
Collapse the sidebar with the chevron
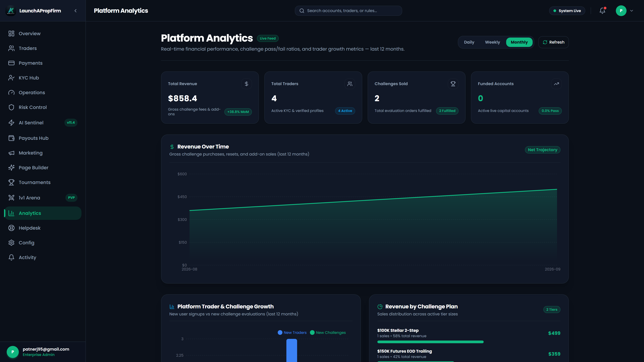(75, 11)
